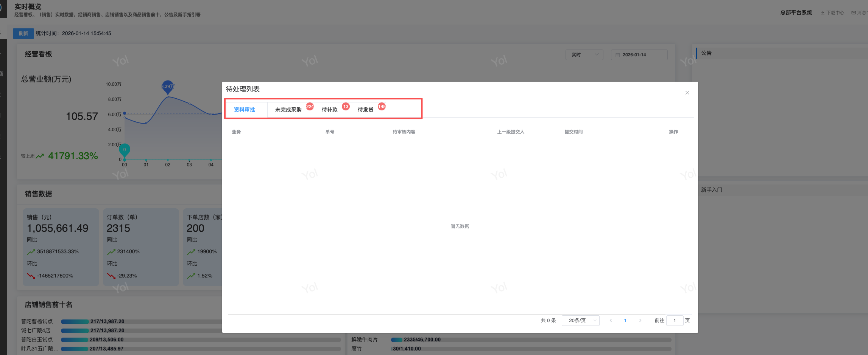
Task: Click the 操作 column header
Action: (x=673, y=132)
